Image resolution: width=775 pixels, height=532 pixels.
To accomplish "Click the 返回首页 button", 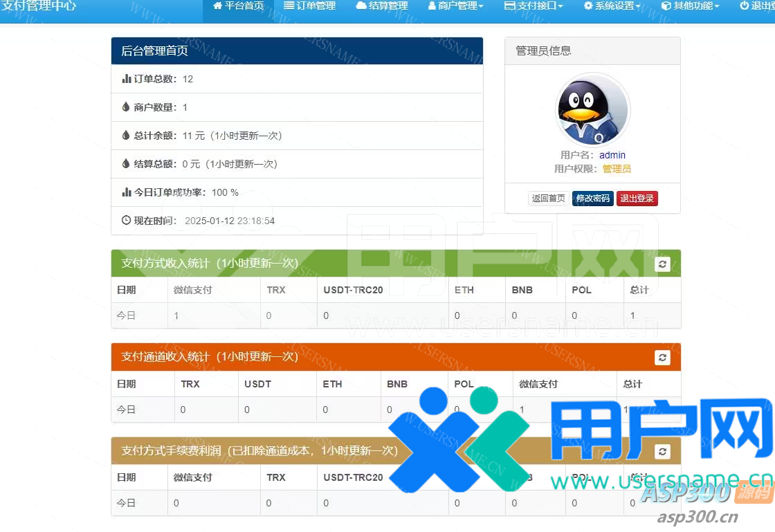I will (x=548, y=199).
